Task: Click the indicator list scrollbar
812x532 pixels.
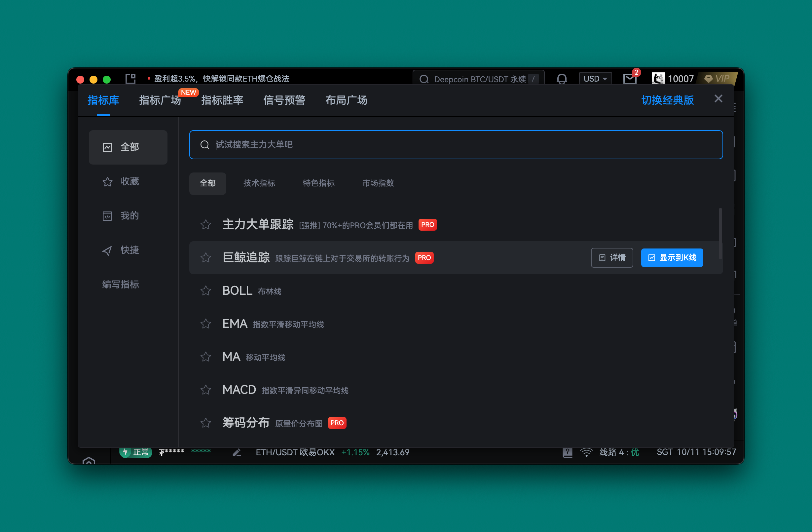Action: pyautogui.click(x=720, y=234)
